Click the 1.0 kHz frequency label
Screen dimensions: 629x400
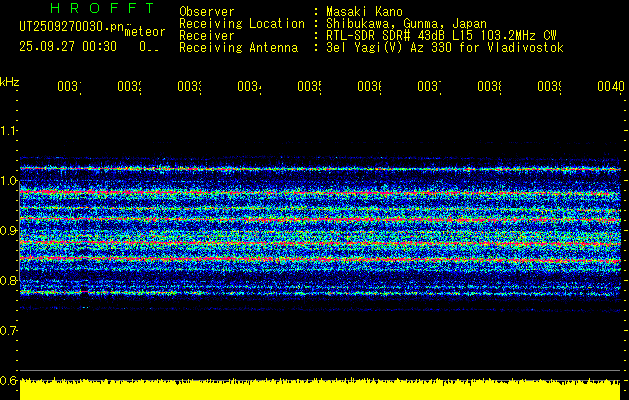[8, 181]
